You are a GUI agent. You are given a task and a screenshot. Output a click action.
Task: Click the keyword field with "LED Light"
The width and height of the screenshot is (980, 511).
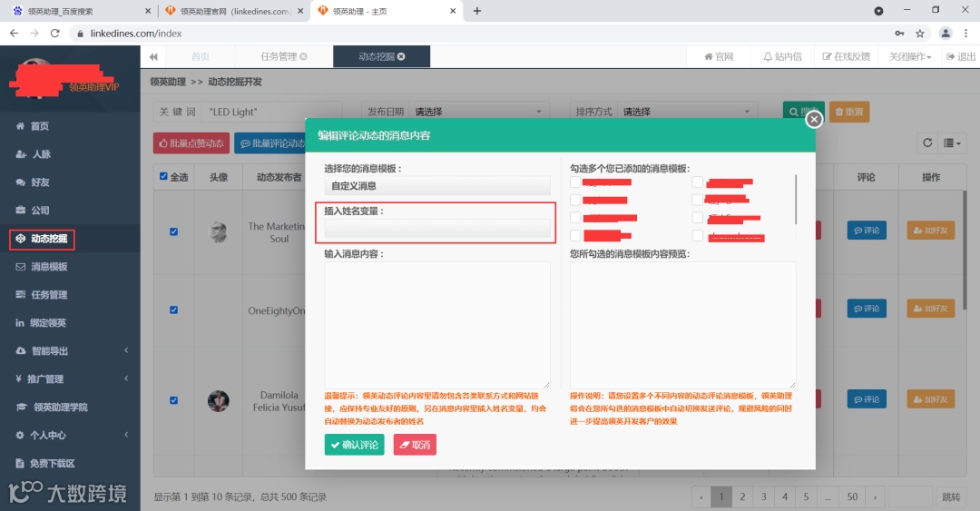click(x=273, y=112)
